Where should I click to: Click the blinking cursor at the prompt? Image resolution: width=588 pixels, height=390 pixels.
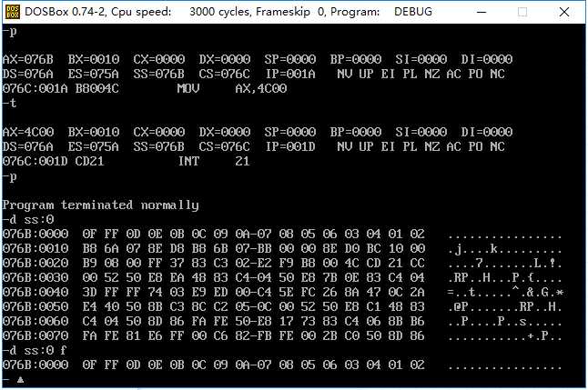20,379
